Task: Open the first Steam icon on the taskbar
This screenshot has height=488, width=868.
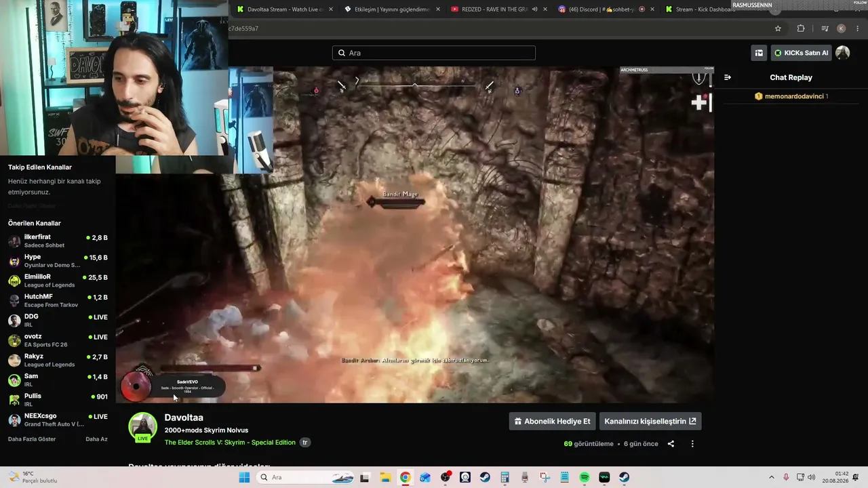Action: [x=485, y=477]
